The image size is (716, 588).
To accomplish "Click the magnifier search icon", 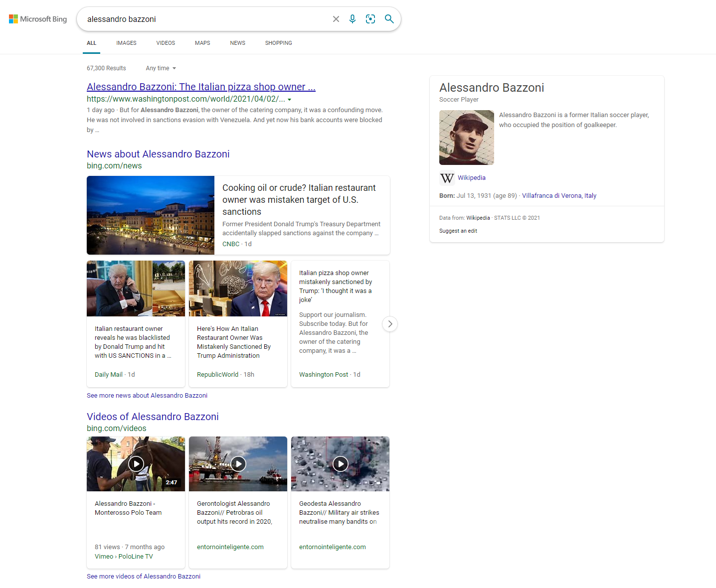I will [x=389, y=19].
